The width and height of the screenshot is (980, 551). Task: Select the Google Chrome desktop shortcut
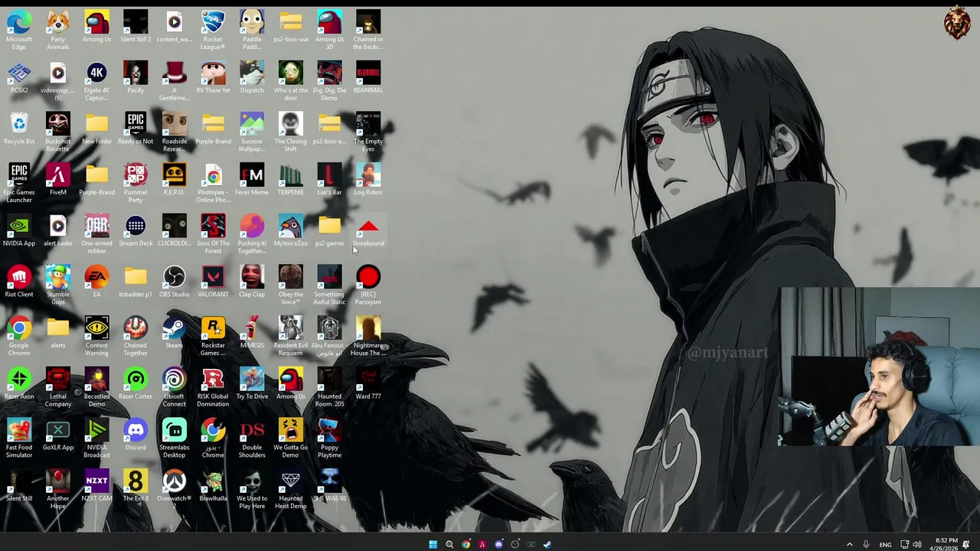coord(19,335)
